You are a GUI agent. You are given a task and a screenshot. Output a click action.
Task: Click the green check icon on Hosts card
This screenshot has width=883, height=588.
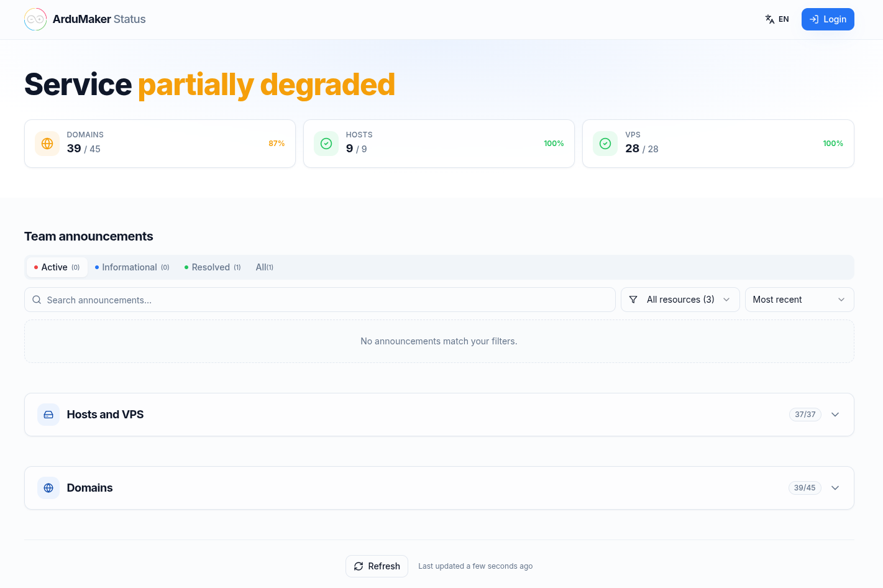[x=326, y=144]
